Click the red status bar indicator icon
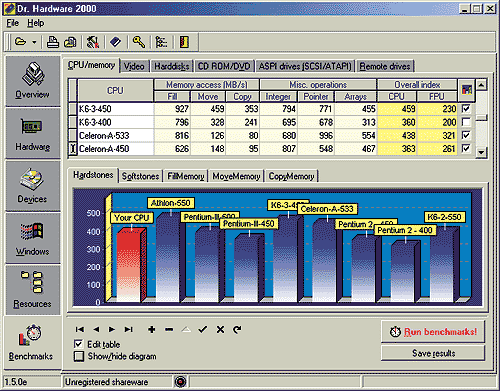The height and width of the screenshot is (391, 500). 181,381
